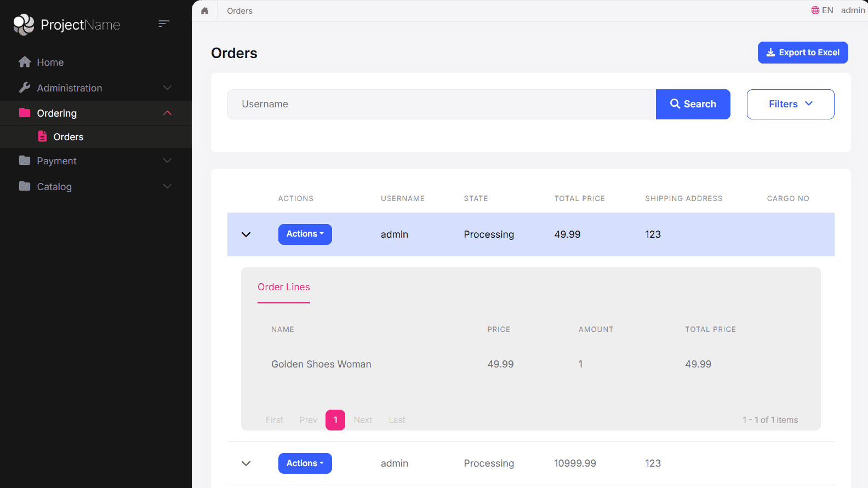Open the admin user menu
This screenshot has height=488, width=868.
click(x=853, y=10)
